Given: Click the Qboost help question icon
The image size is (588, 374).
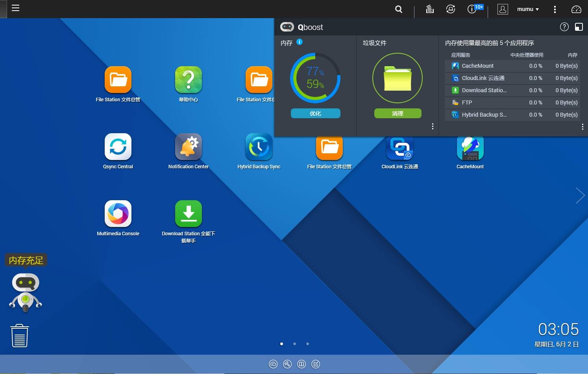Looking at the screenshot, I should point(564,27).
